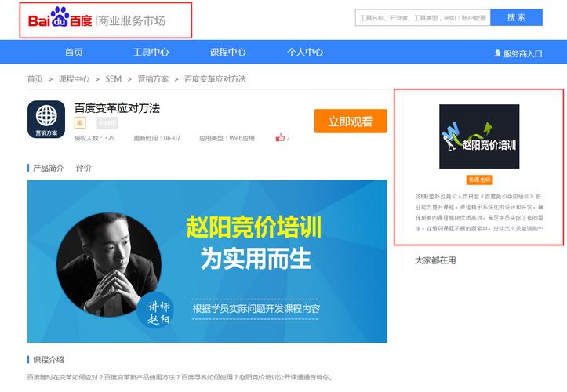
Task: Click the 商业服务市场 title text
Action: pos(132,20)
